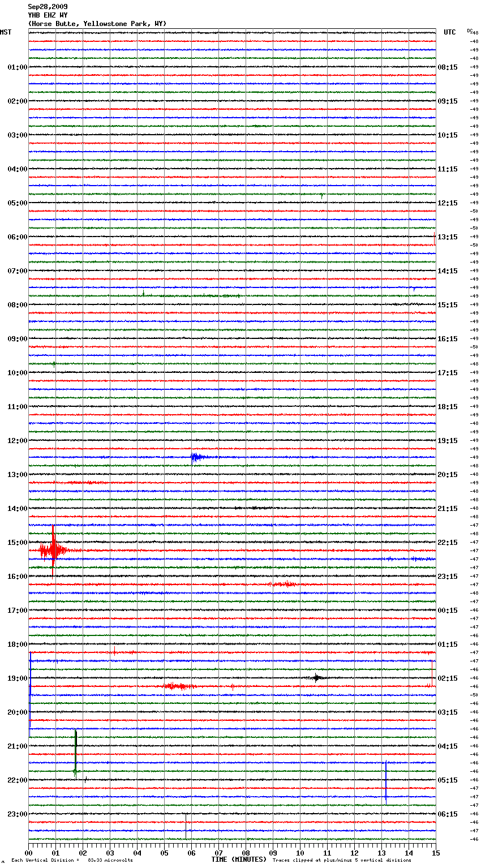The image size is (481, 868).
Task: Select the station code YHB EHZ WY
Action: point(48,15)
